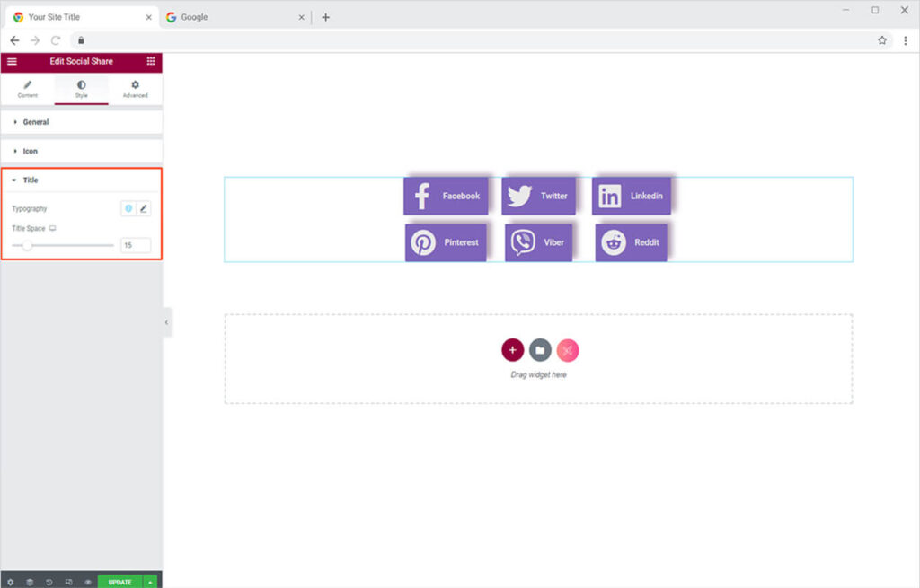Viewport: 920px width, 588px height.
Task: Open save options arrow beside Update
Action: coord(150,582)
